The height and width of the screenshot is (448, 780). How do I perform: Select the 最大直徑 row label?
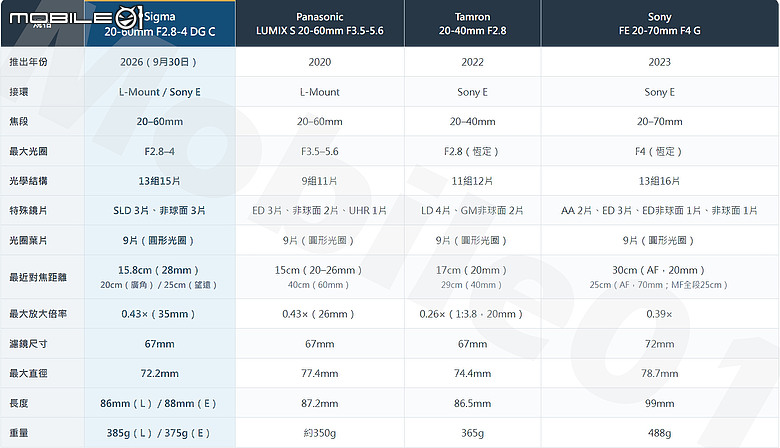tap(28, 373)
